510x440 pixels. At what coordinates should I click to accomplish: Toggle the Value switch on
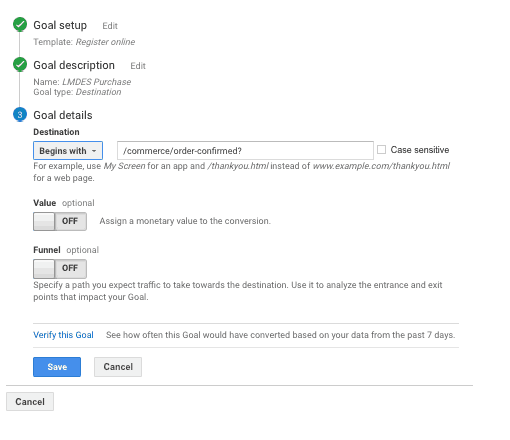pyautogui.click(x=60, y=221)
